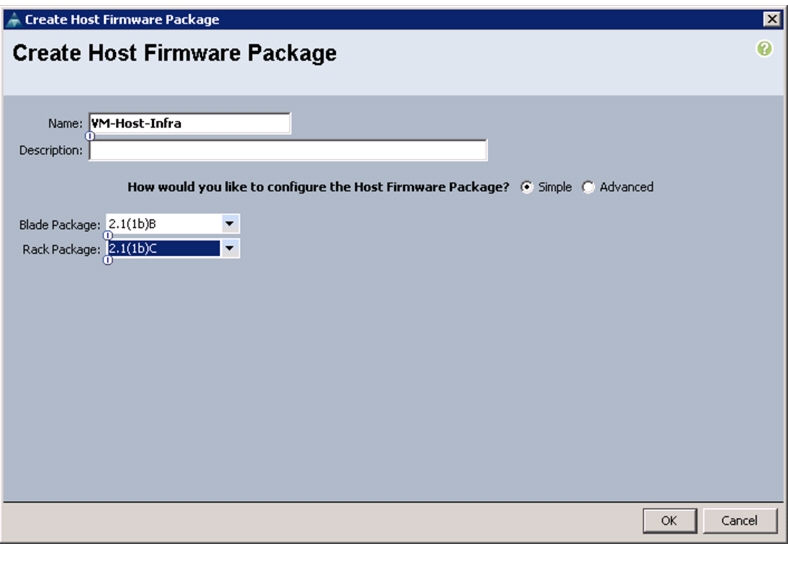The width and height of the screenshot is (788, 563).
Task: Expand the Rack Package dropdown arrow
Action: tap(230, 248)
